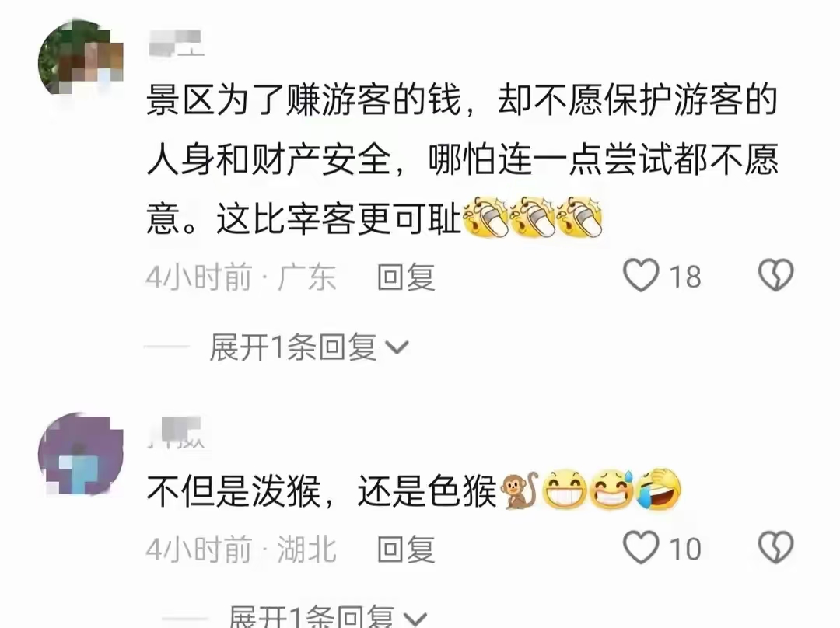Image resolution: width=840 pixels, height=628 pixels.
Task: Like the 湖北 comment with 10 likes
Action: 641,548
